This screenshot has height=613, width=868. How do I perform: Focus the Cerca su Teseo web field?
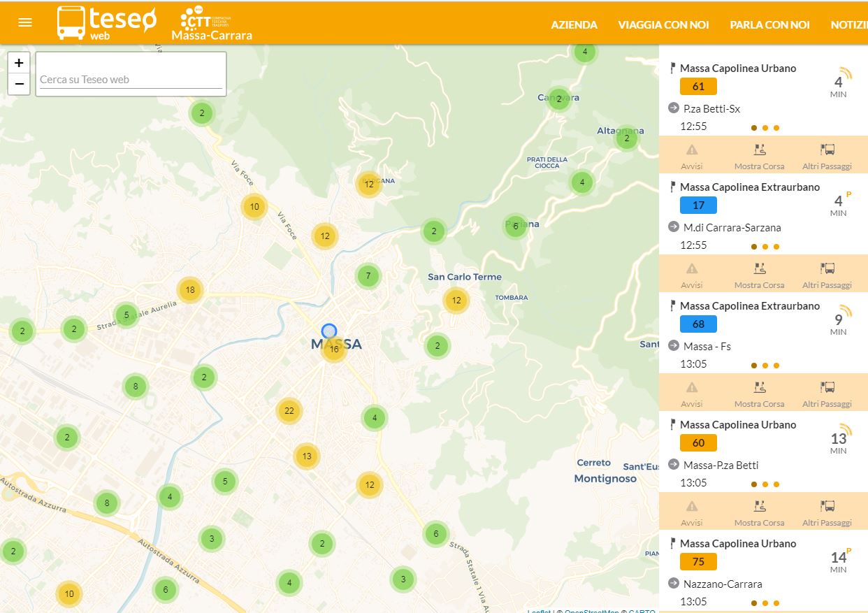click(x=131, y=80)
